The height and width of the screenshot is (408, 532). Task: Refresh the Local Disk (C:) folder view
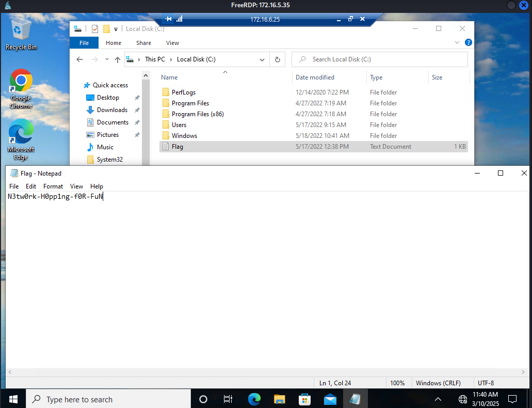click(277, 59)
